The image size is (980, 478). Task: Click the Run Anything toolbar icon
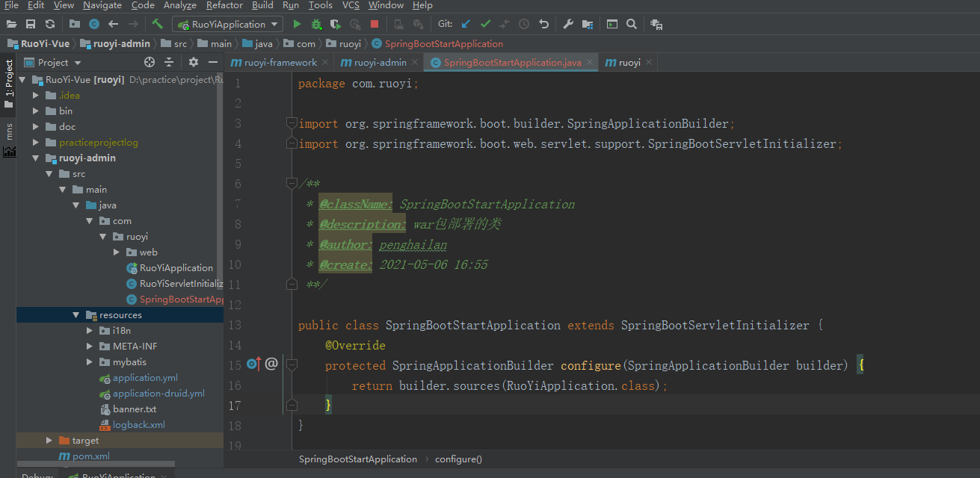(x=612, y=24)
